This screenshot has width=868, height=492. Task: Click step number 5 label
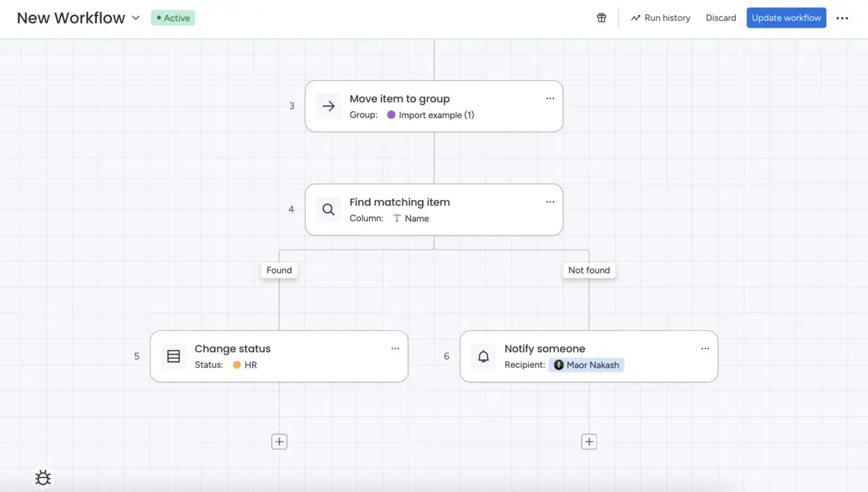click(136, 356)
